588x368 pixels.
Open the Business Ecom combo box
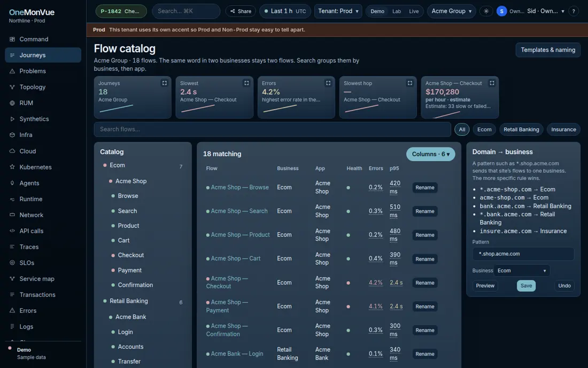coord(522,271)
